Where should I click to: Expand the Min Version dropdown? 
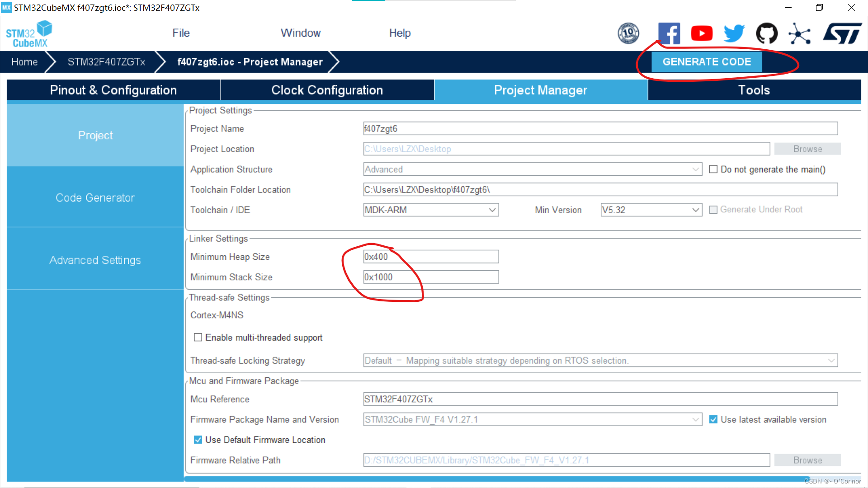(651, 210)
